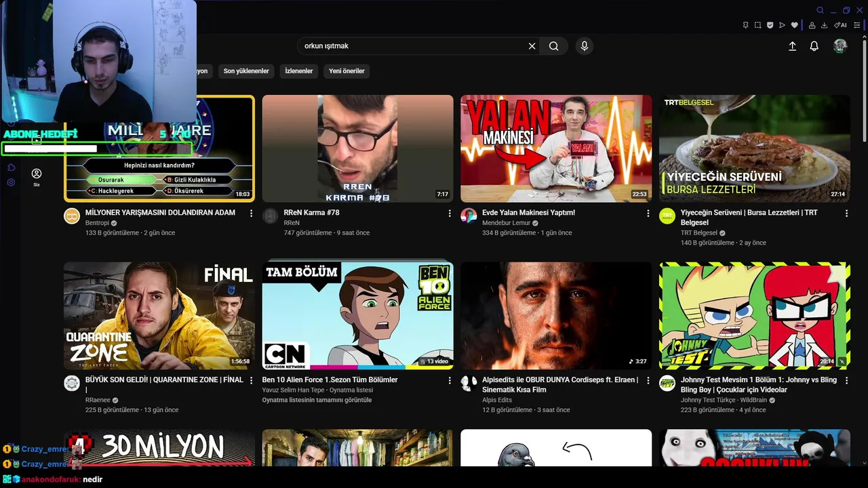Screen dimensions: 868x488
Task: Open the TRT Belgesel channel name
Action: 698,233
